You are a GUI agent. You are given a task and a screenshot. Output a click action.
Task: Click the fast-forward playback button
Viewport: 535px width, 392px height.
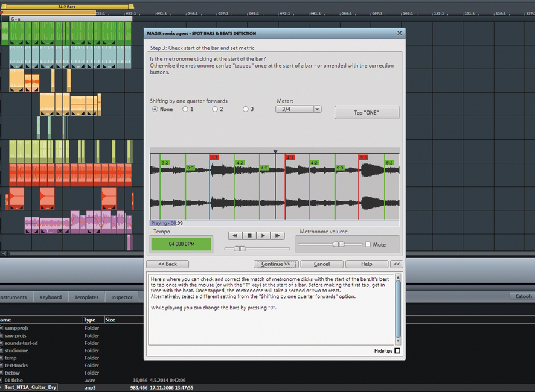tap(277, 236)
